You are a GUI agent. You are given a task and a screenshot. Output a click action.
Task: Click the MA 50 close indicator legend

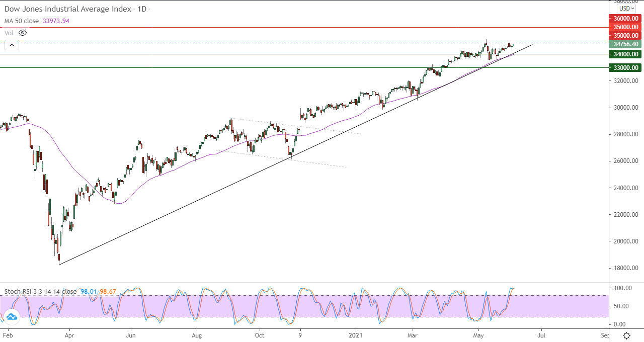[x=23, y=21]
